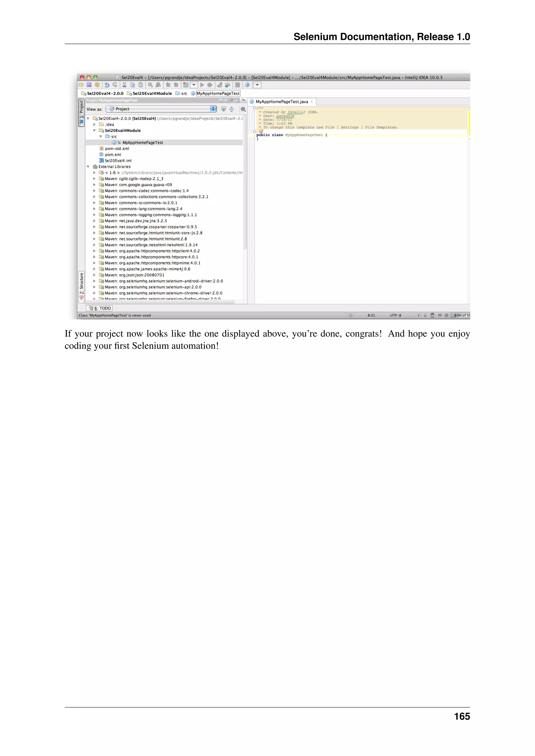The width and height of the screenshot is (535, 756).
Task: Select Maven: org.json:json:20080701
Action: 132,275
